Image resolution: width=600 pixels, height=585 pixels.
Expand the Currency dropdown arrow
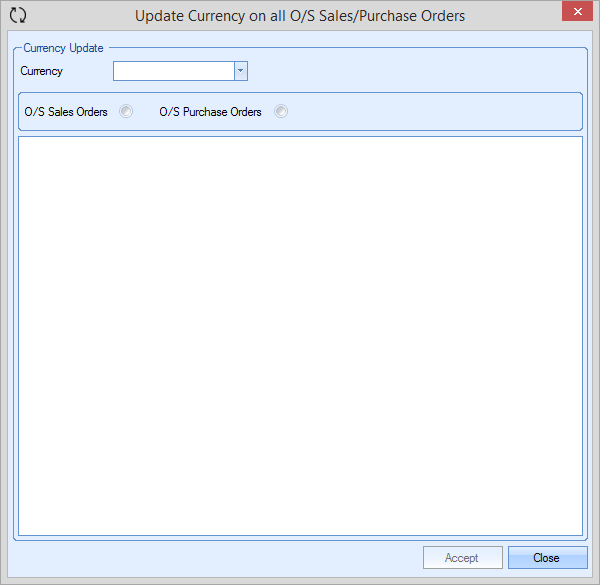click(240, 71)
